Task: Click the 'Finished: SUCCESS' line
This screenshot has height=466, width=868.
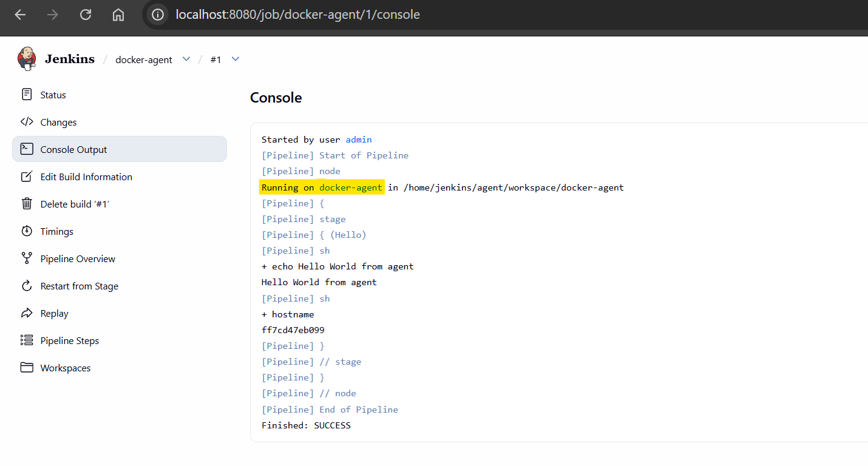Action: click(306, 425)
